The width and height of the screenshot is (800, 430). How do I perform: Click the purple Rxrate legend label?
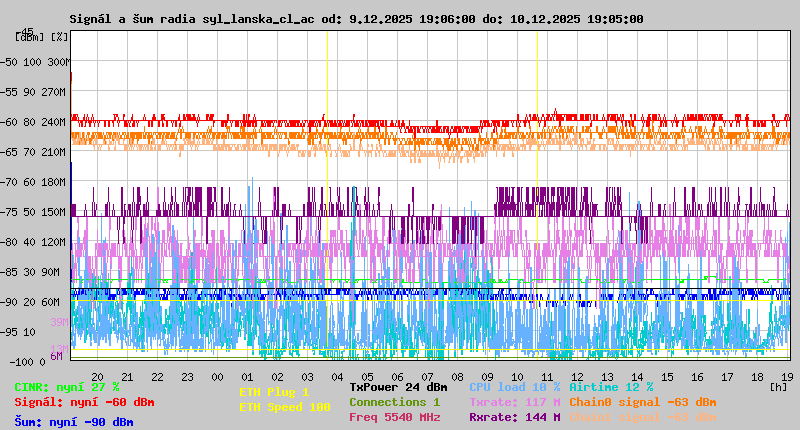pos(514,417)
